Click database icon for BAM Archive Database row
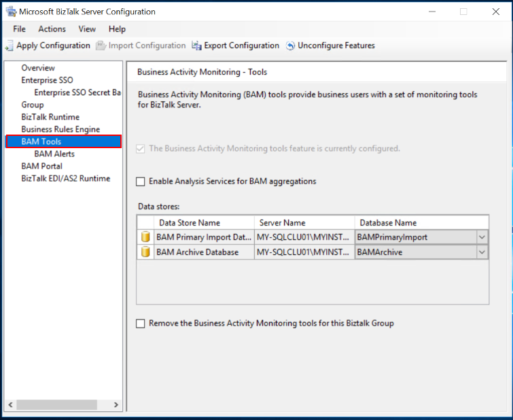The image size is (513, 420). point(145,251)
